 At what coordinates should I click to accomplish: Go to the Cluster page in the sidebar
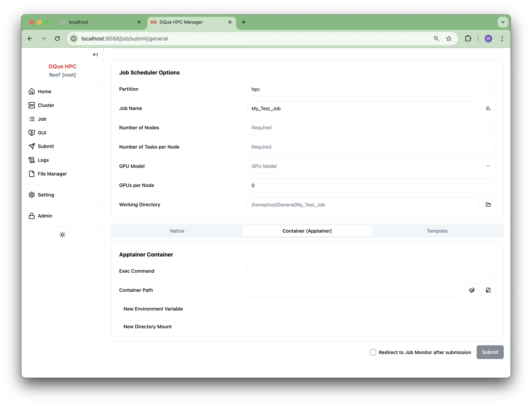46,105
